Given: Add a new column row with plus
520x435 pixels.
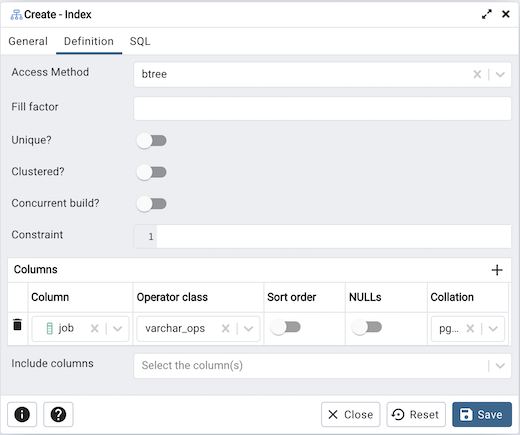Looking at the screenshot, I should click(x=497, y=270).
